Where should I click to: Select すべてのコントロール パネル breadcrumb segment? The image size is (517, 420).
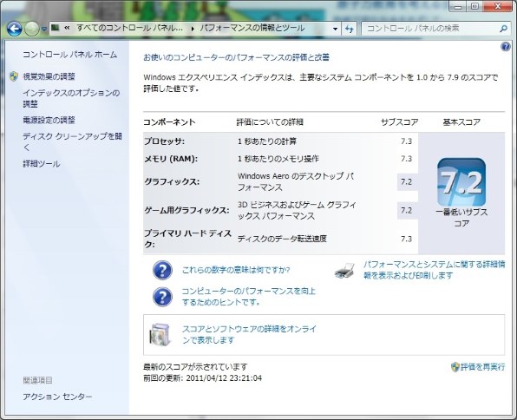tap(129, 28)
